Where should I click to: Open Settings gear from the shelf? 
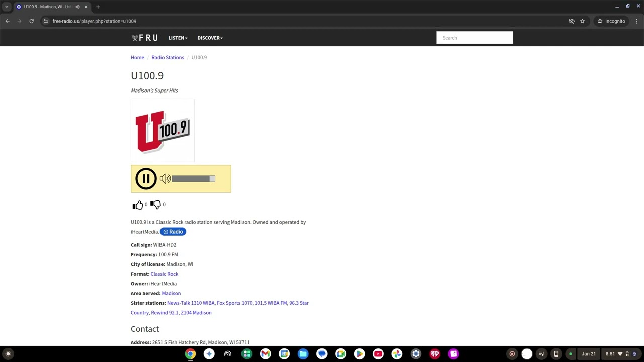tap(416, 354)
